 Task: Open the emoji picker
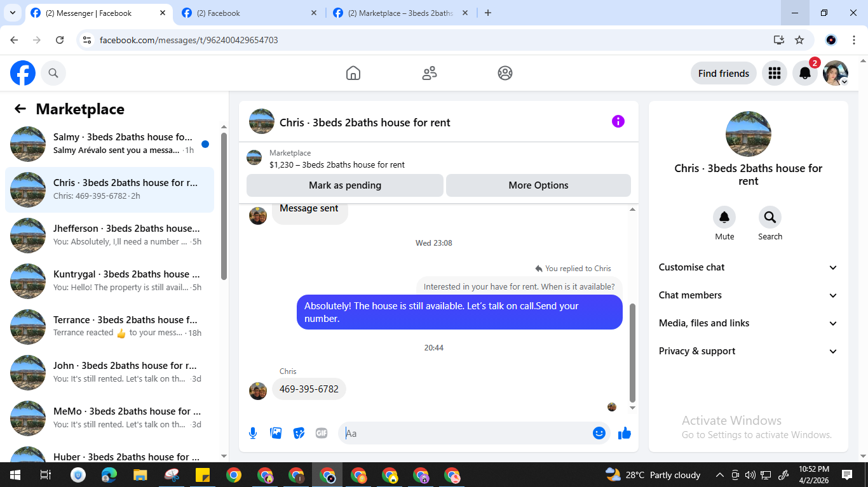point(599,433)
